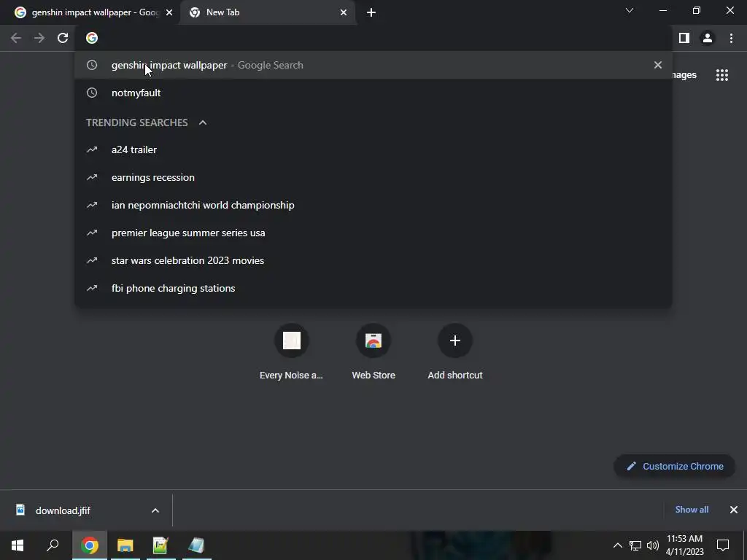Open the Web Store shortcut tile
Screen dimensions: 747x560
373,352
